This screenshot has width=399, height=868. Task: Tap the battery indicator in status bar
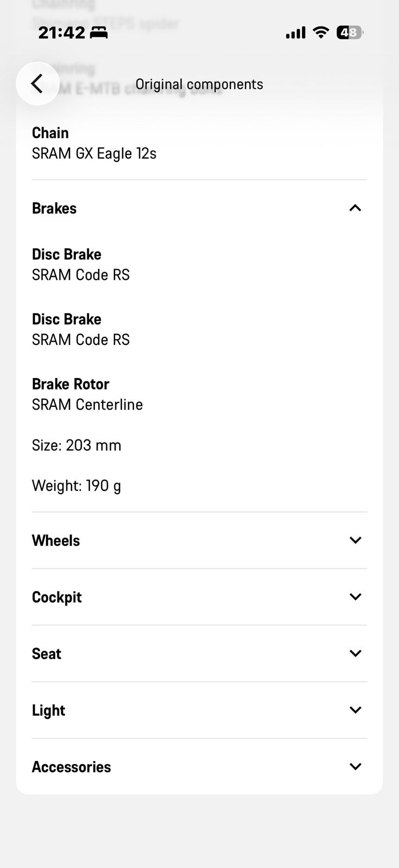pyautogui.click(x=350, y=33)
